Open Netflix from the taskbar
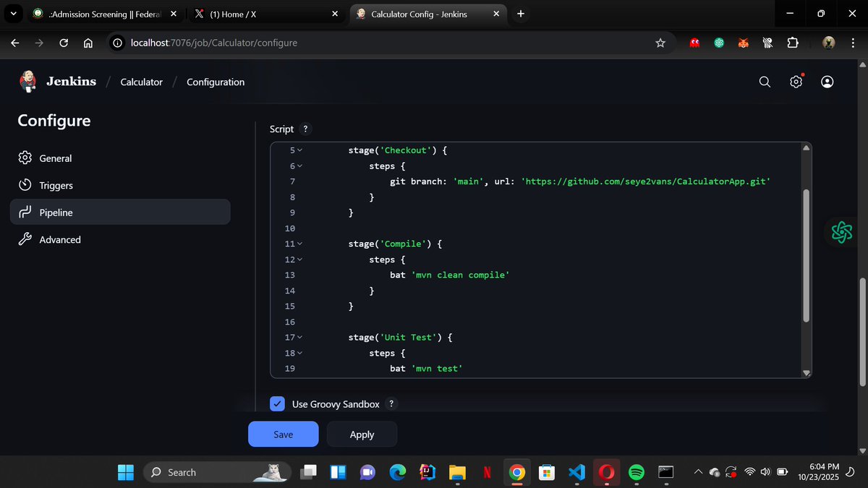 click(x=487, y=472)
